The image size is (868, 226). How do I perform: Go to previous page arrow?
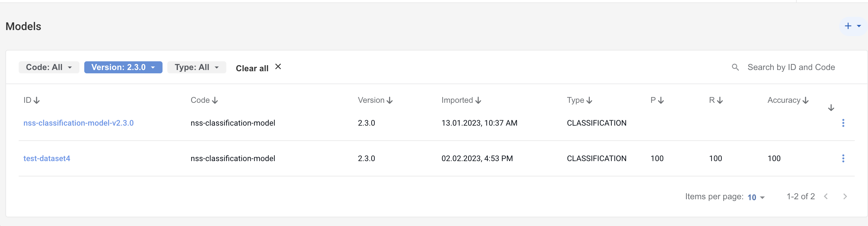point(826,197)
